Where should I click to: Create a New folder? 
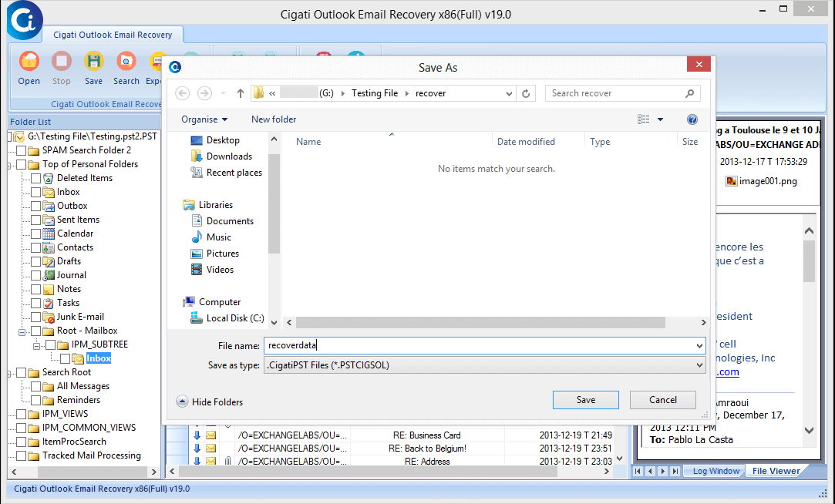(x=274, y=119)
